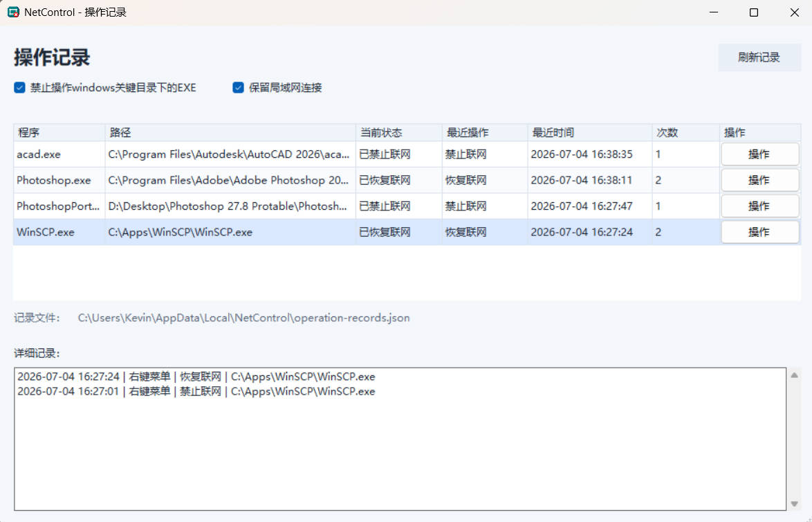Sort by the 程序 column header
This screenshot has width=812, height=522.
pyautogui.click(x=59, y=133)
